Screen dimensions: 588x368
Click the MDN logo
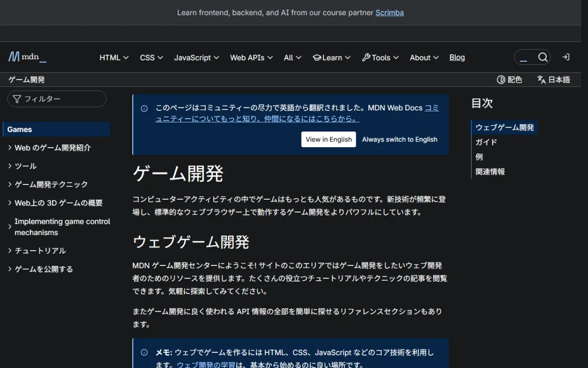pos(27,57)
